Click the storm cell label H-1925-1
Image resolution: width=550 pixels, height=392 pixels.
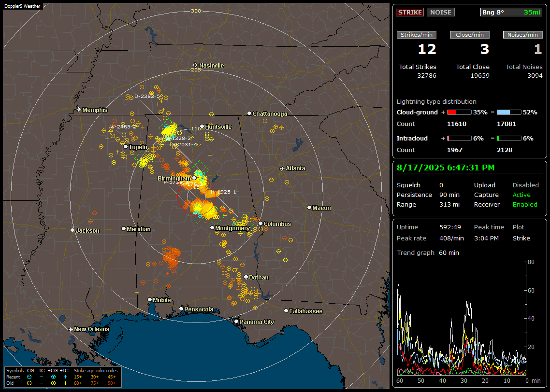pyautogui.click(x=223, y=192)
